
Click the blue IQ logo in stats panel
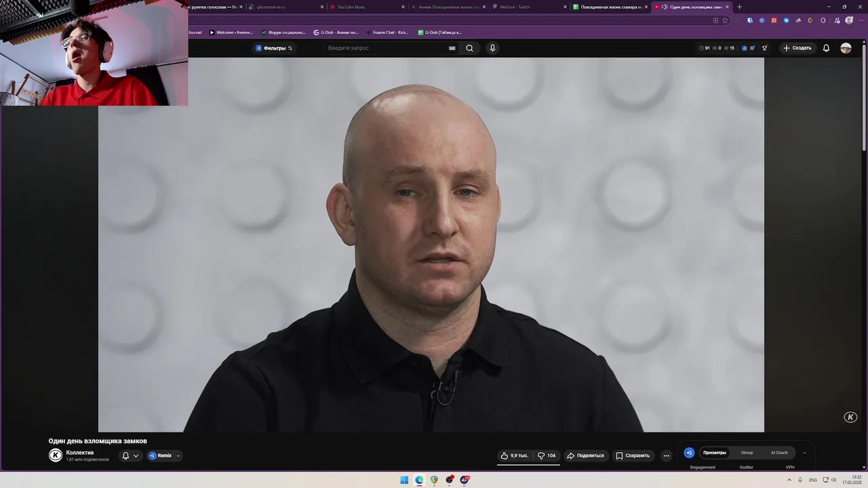tap(689, 453)
